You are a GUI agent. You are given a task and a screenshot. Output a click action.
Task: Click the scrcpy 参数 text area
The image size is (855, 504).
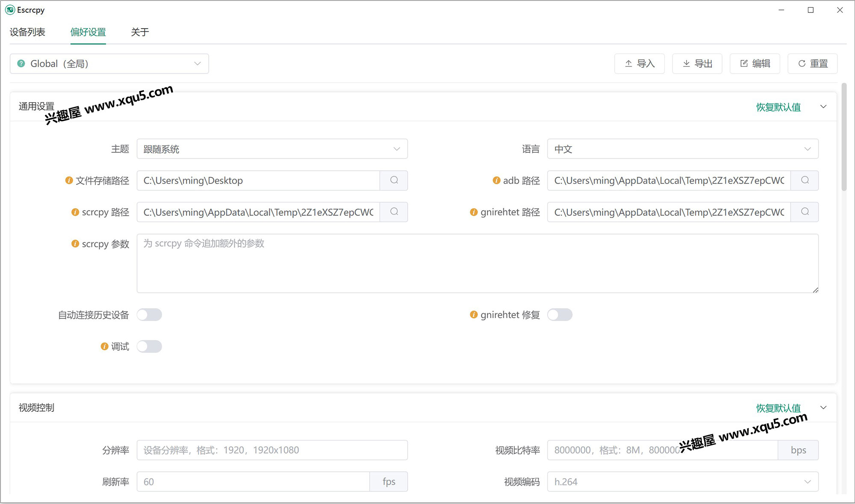coord(478,263)
